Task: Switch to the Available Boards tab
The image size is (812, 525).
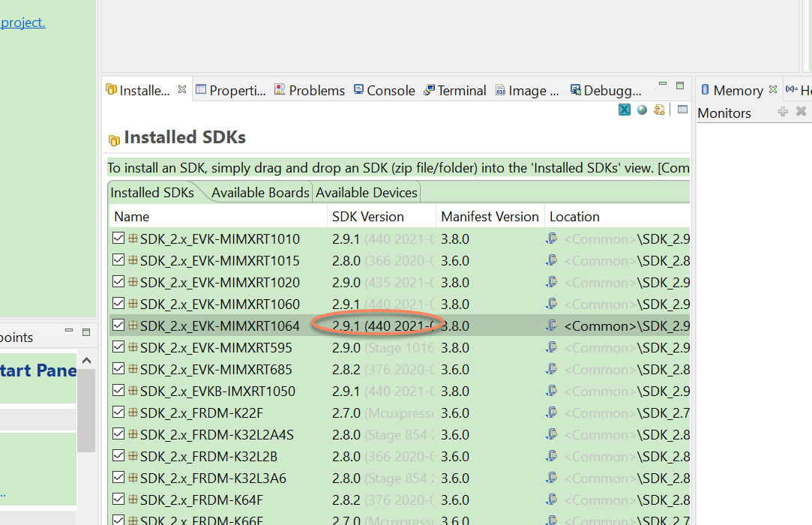Action: (259, 192)
